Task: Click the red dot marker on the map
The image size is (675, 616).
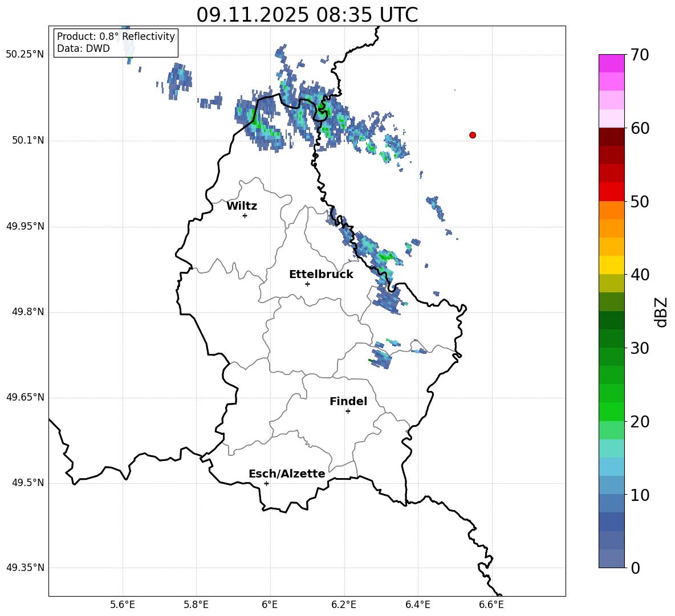Action: pos(472,135)
